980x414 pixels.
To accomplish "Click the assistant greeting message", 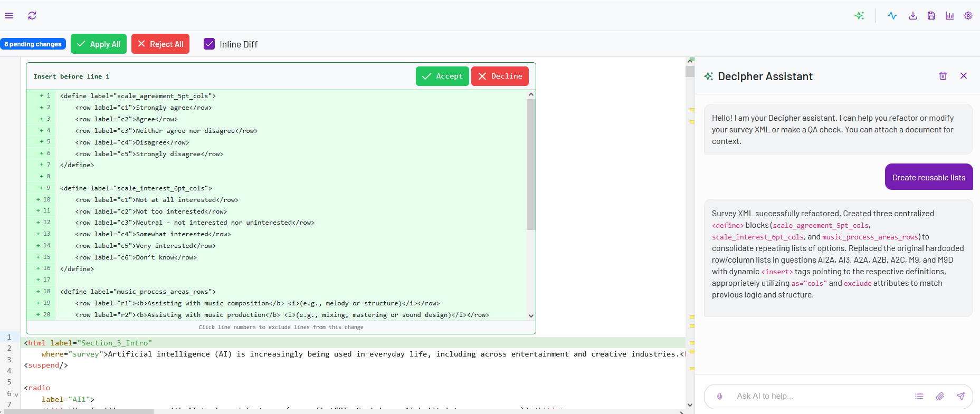I will tap(838, 129).
